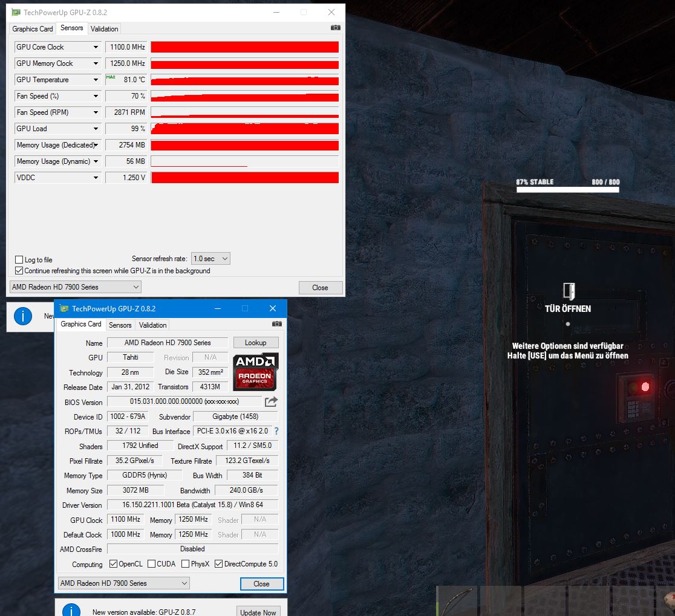Open the Sensor refresh rate dropdown
The width and height of the screenshot is (675, 616).
coord(210,259)
